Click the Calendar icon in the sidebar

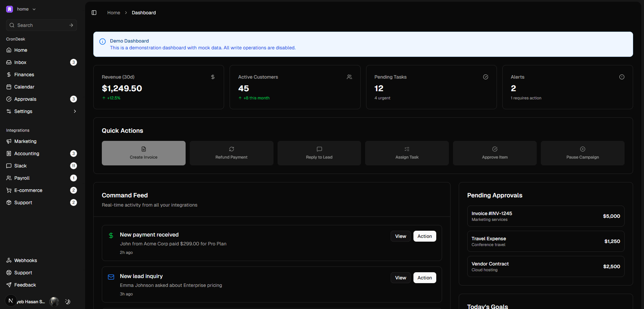point(9,87)
